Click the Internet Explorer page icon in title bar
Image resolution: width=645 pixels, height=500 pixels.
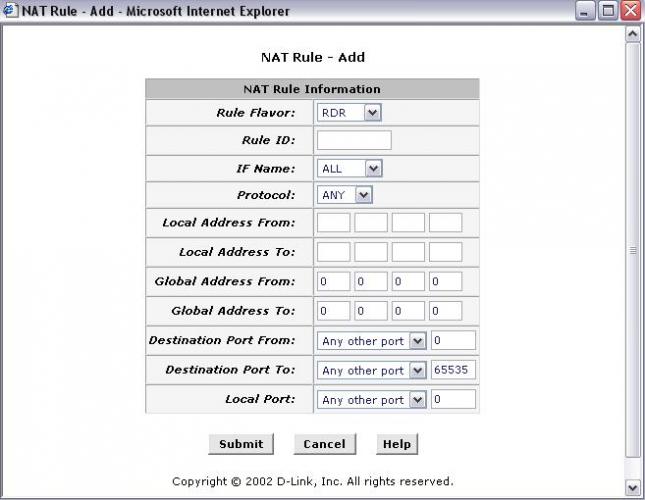pos(11,11)
